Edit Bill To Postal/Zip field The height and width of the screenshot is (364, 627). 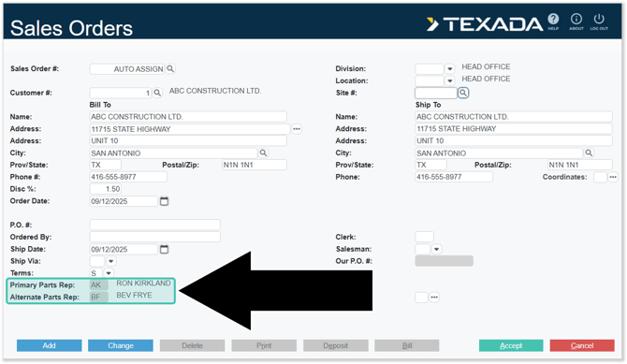[x=255, y=165]
